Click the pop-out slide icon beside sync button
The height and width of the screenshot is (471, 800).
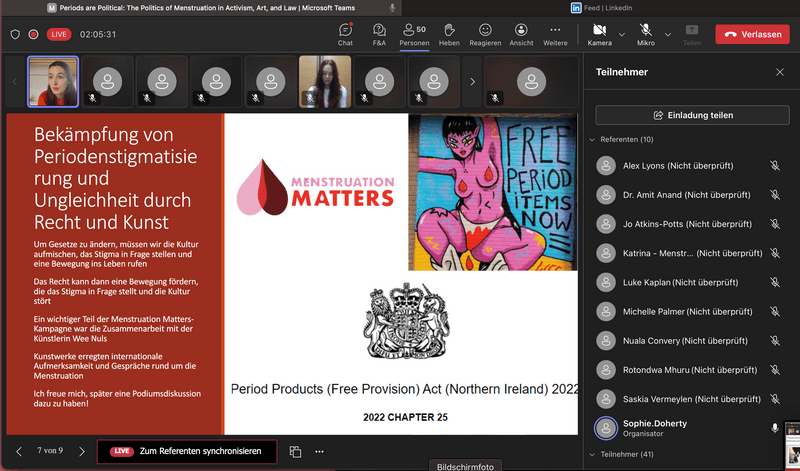pos(295,452)
